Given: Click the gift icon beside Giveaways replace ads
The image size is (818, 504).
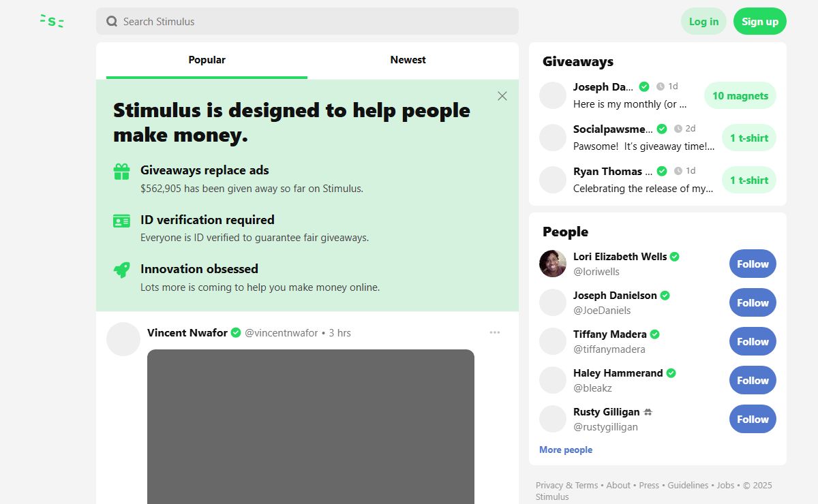Looking at the screenshot, I should [x=121, y=172].
